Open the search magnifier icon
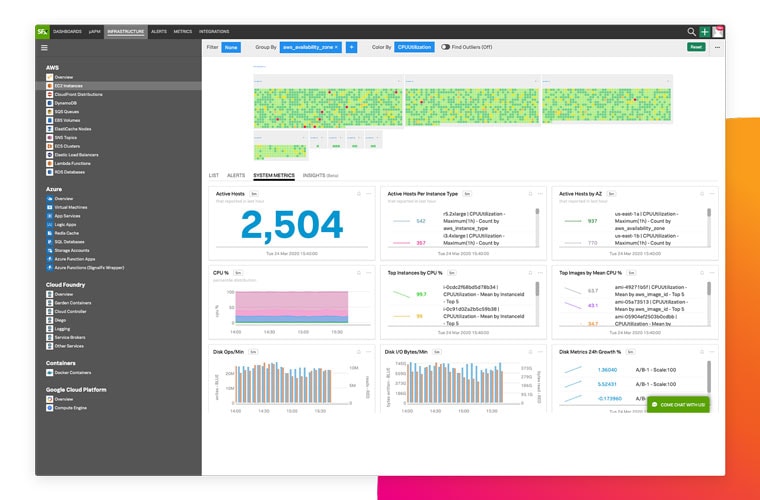Viewport: 760px width, 500px height. coord(691,32)
